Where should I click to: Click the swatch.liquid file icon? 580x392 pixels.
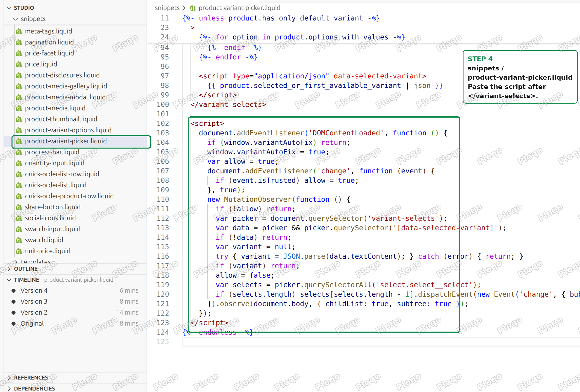[19, 240]
